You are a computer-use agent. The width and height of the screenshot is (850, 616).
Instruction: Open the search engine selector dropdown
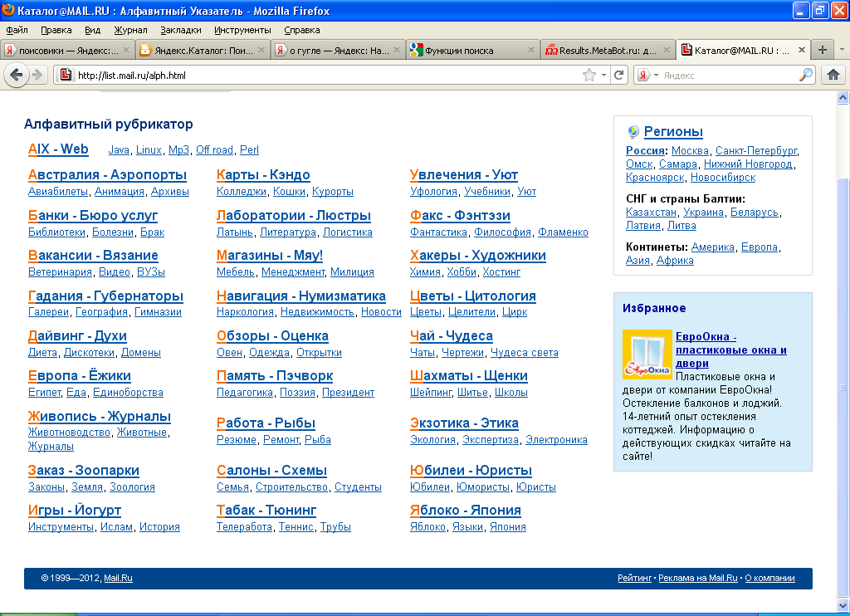(x=647, y=75)
